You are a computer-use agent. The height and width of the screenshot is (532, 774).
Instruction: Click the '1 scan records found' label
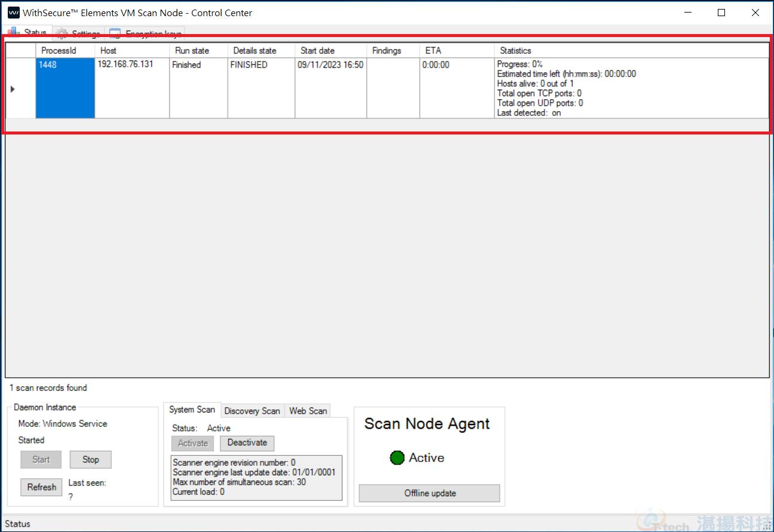(x=48, y=388)
